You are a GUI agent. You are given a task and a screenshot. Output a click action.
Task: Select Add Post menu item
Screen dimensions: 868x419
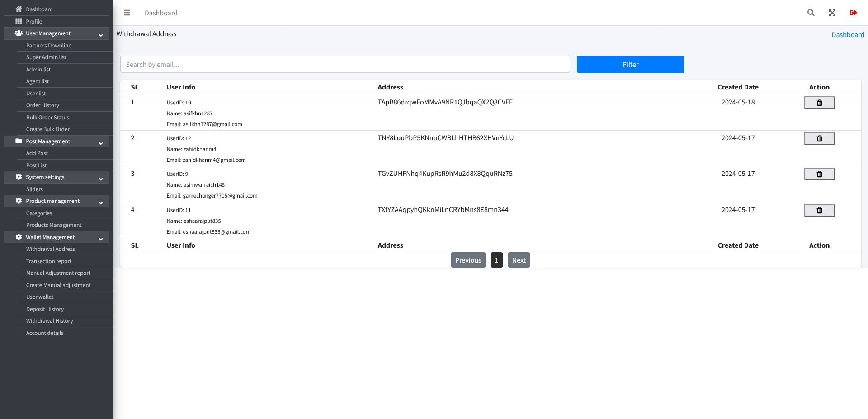(37, 153)
